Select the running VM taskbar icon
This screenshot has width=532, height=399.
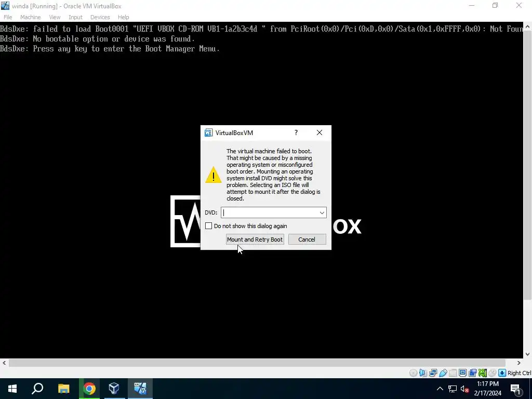coord(140,389)
